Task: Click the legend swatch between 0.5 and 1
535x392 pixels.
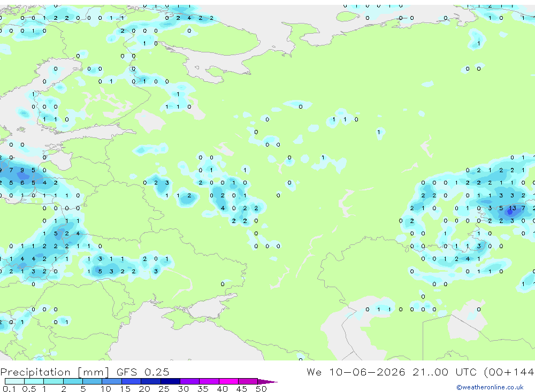Action: pyautogui.click(x=34, y=381)
